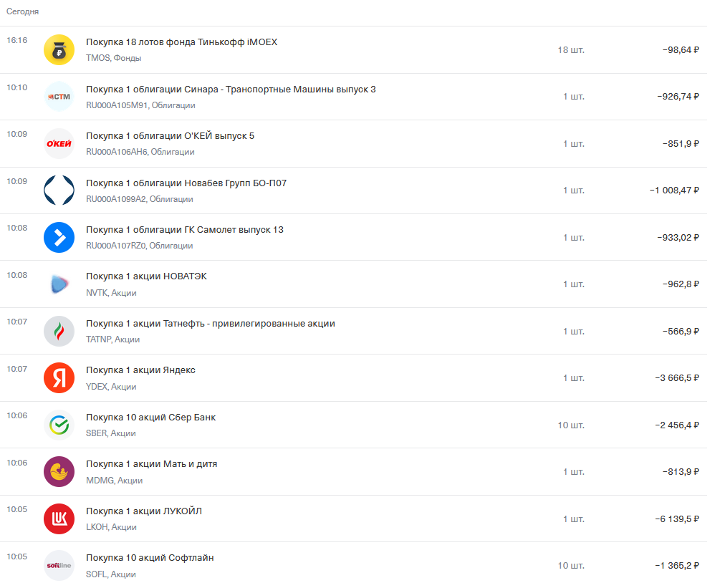Image resolution: width=720 pixels, height=588 pixels.
Task: Click the 'RU000A1099A2, Облигации' subtitle
Action: [x=139, y=199]
